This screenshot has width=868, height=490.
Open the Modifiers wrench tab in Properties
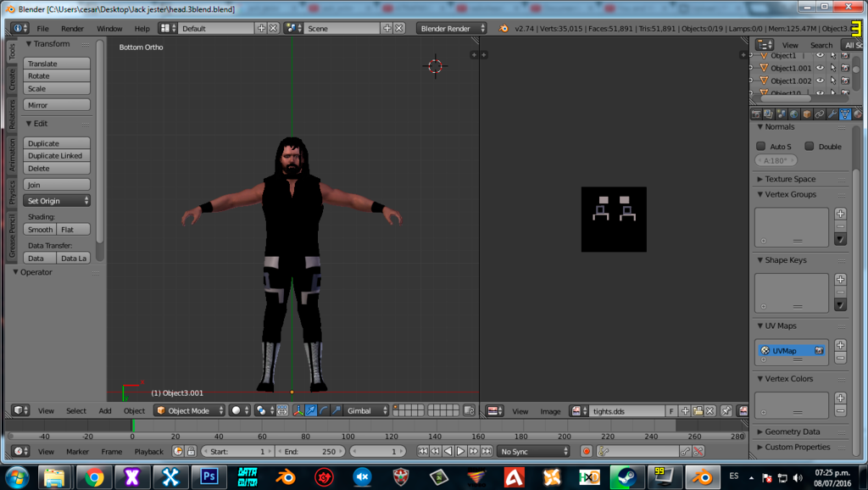(x=832, y=114)
